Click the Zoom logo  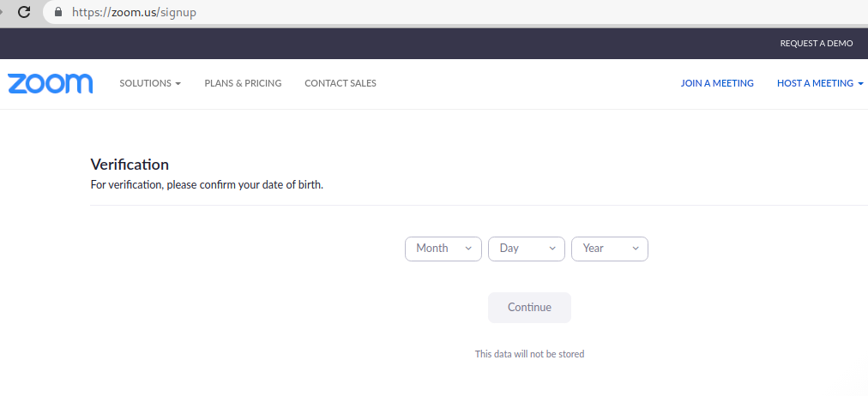(51, 83)
